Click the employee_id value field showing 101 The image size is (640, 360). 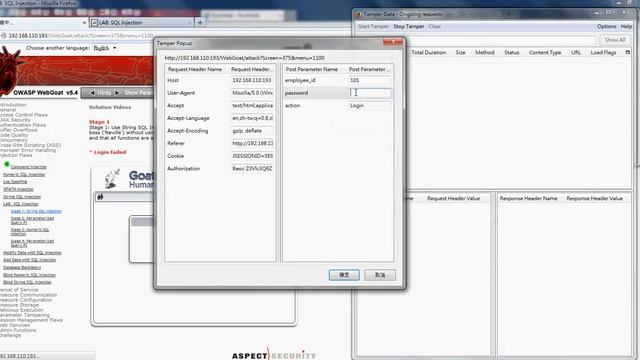pos(370,80)
